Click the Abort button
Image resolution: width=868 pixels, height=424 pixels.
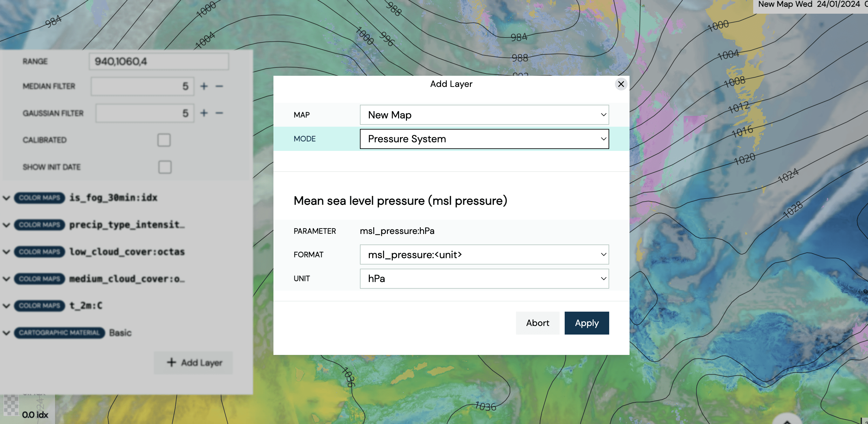click(537, 323)
